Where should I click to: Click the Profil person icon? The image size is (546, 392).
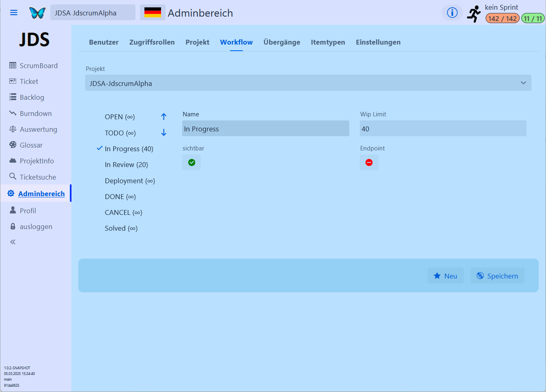(x=13, y=210)
